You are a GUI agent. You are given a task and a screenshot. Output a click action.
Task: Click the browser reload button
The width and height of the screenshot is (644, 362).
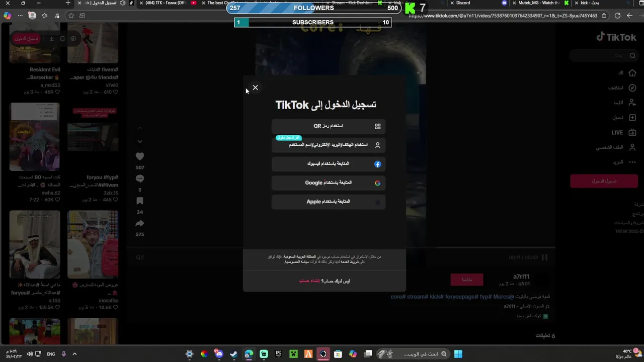618,16
